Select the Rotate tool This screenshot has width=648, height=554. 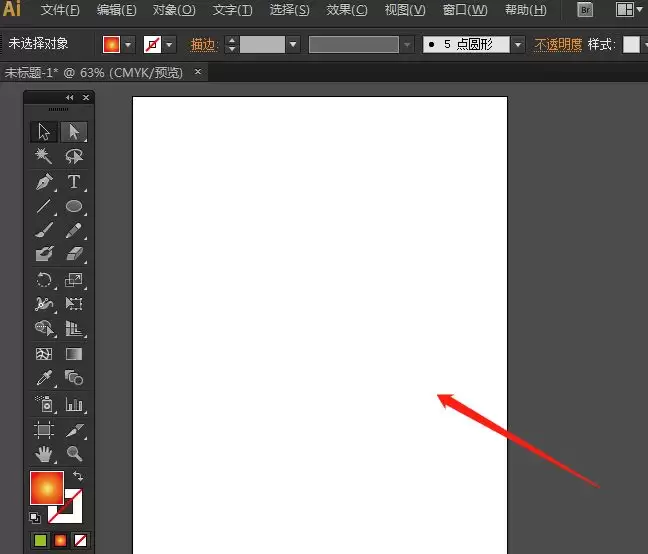click(44, 280)
